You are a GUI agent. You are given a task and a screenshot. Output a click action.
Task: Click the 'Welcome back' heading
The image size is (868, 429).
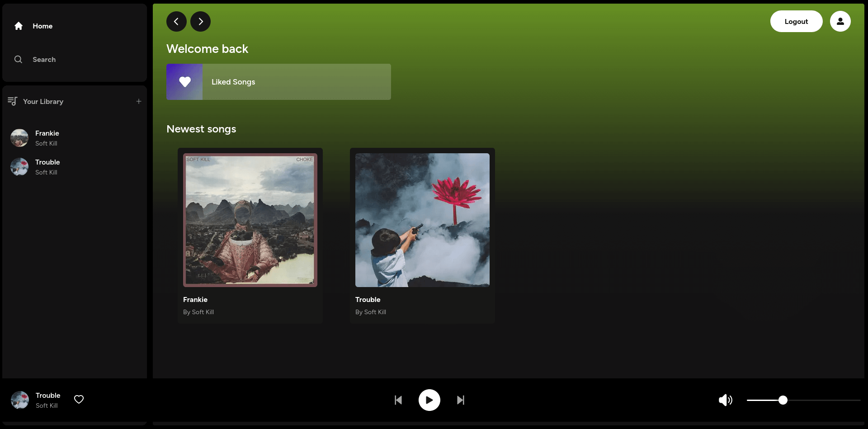207,49
